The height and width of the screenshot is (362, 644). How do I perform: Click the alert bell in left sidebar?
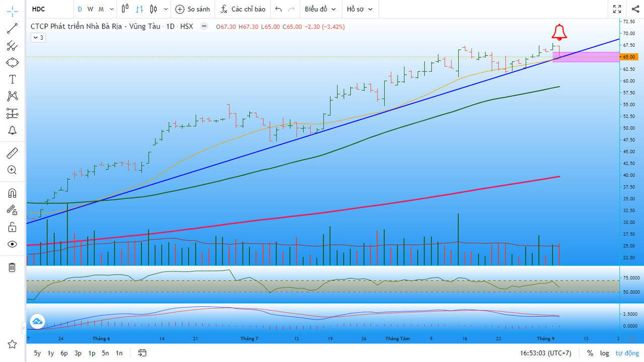coord(12,131)
